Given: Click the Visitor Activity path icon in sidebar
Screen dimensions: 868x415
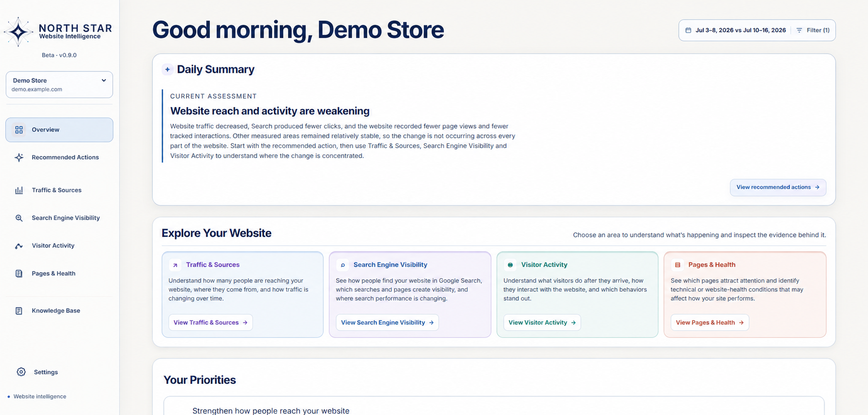Looking at the screenshot, I should [x=19, y=246].
